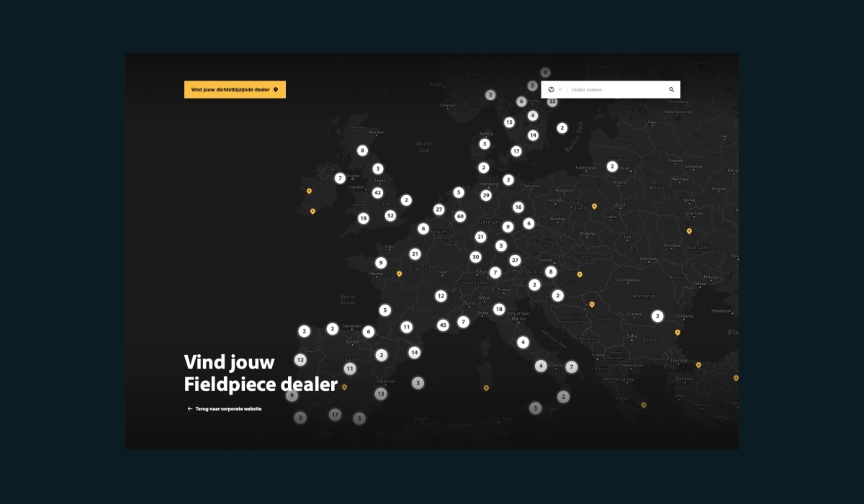
Task: Open the 12 cluster in northwest Spain
Action: [x=300, y=359]
